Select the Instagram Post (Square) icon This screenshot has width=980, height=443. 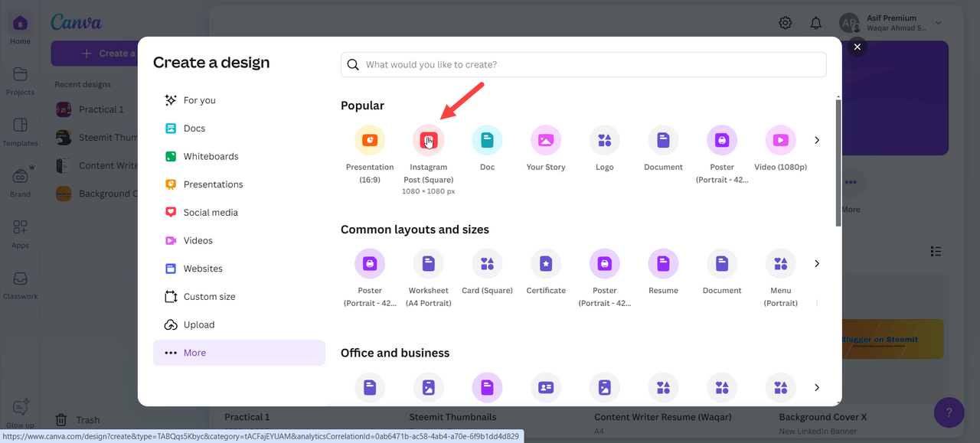[x=428, y=140]
